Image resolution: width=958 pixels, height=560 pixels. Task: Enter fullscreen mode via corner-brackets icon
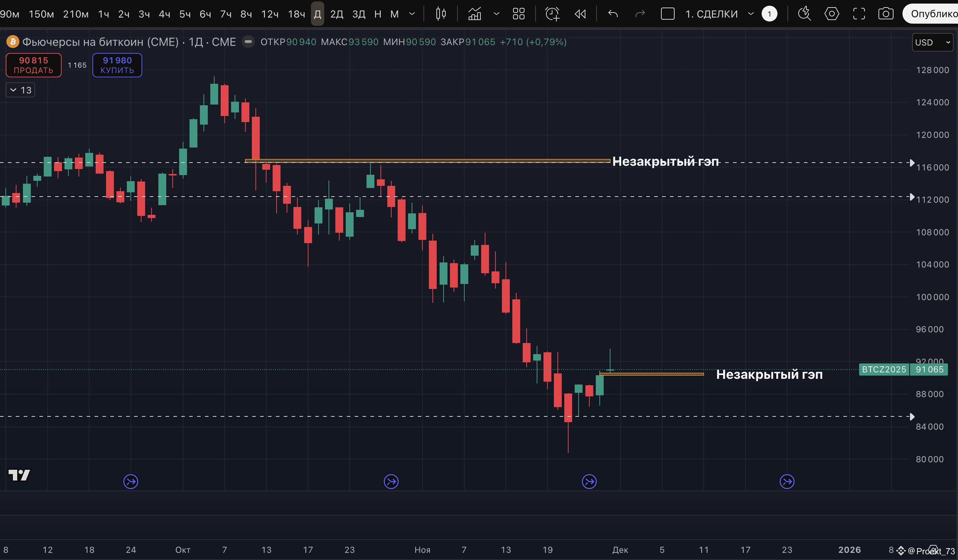(859, 14)
